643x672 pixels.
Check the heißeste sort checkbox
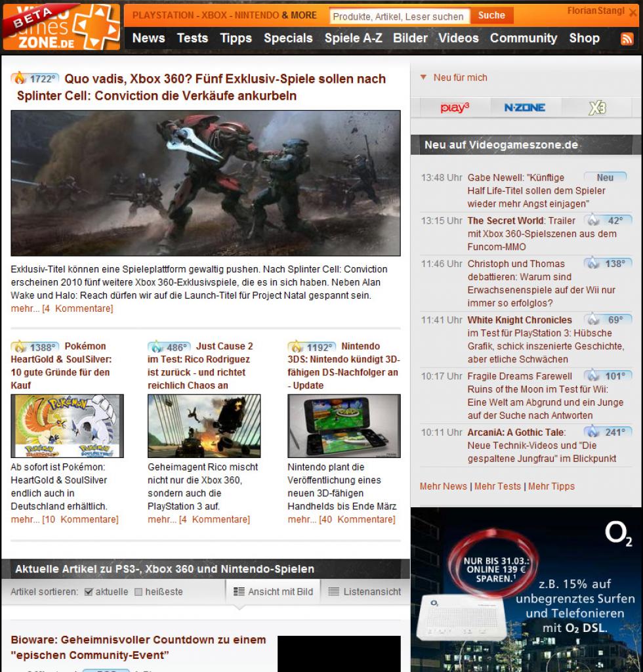(138, 592)
